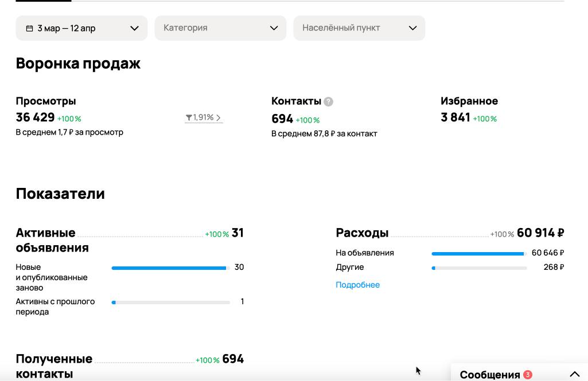Image resolution: width=588 pixels, height=381 pixels.
Task: Click the Другие expenses progress bar
Action: coord(479,268)
